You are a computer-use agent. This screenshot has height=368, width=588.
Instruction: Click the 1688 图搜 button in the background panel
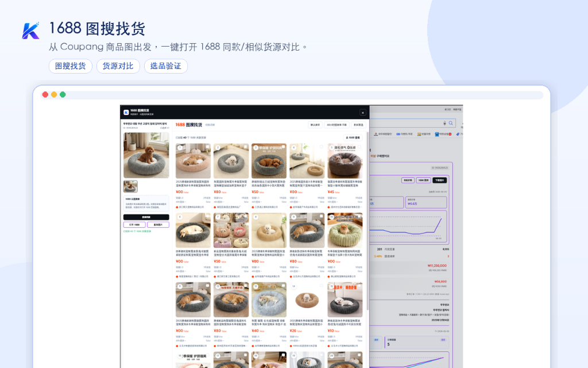pos(423,180)
